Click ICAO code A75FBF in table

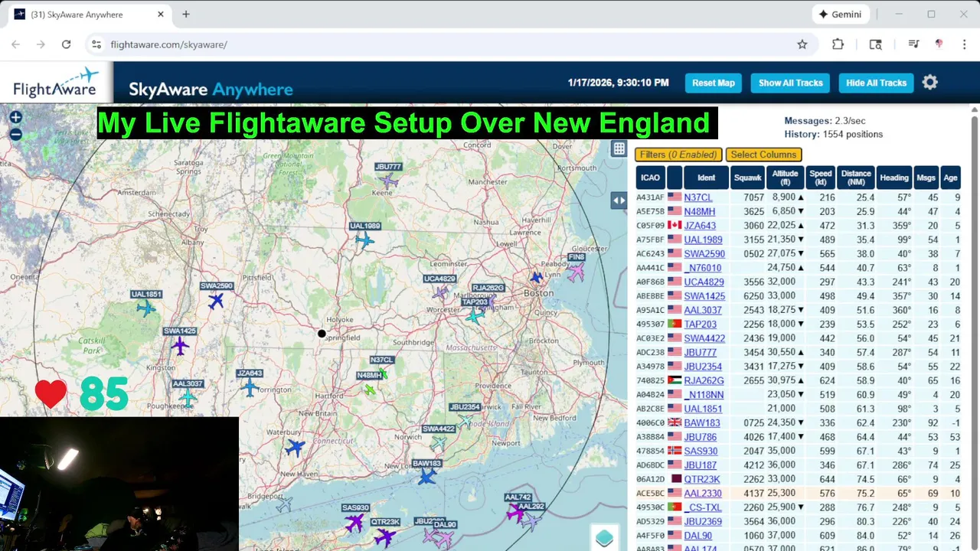[x=650, y=240]
